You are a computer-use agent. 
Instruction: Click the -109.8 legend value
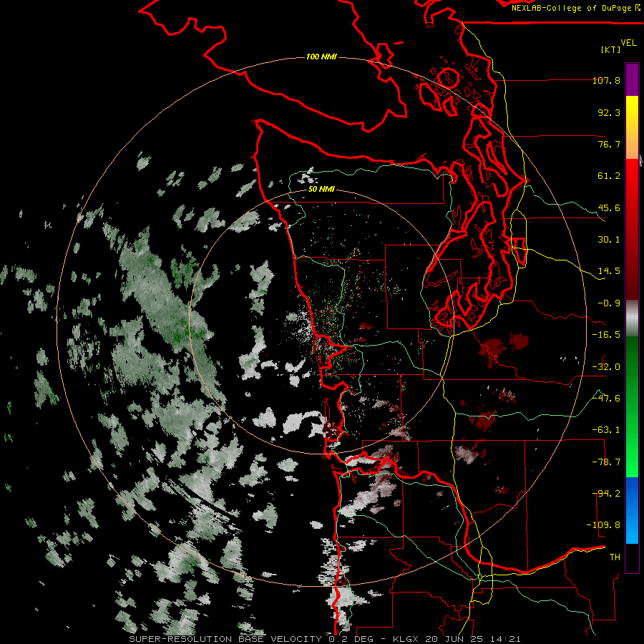click(x=603, y=525)
